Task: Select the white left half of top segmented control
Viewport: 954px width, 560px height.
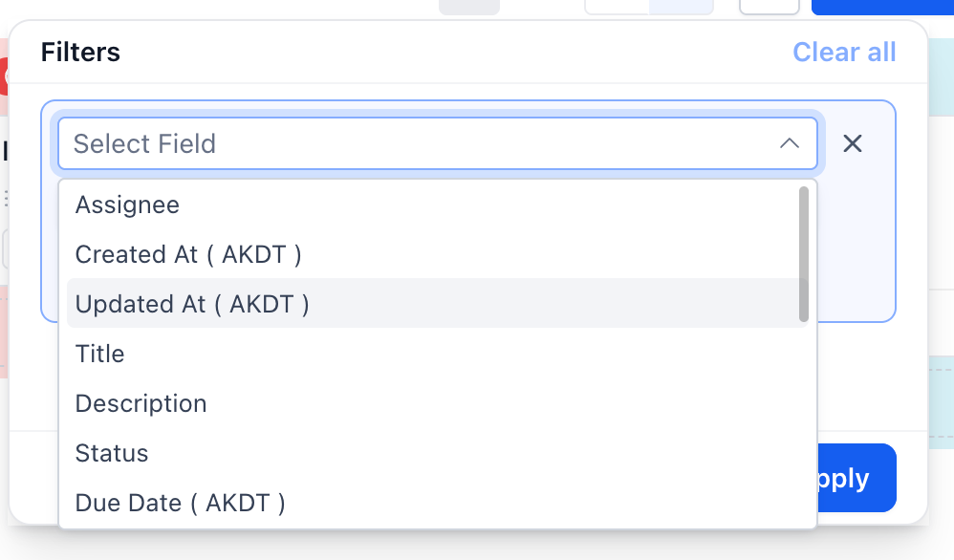Action: point(617,7)
